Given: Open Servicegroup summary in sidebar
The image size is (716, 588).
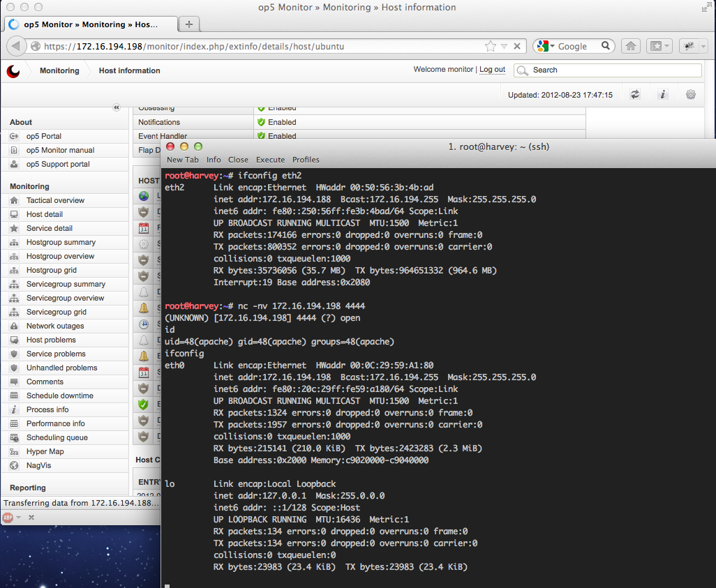Looking at the screenshot, I should point(66,284).
